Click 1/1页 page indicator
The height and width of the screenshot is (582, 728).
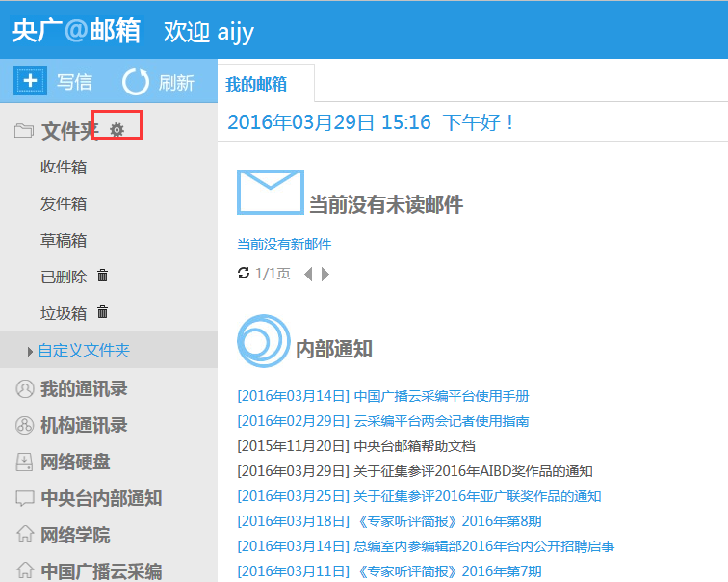[273, 274]
